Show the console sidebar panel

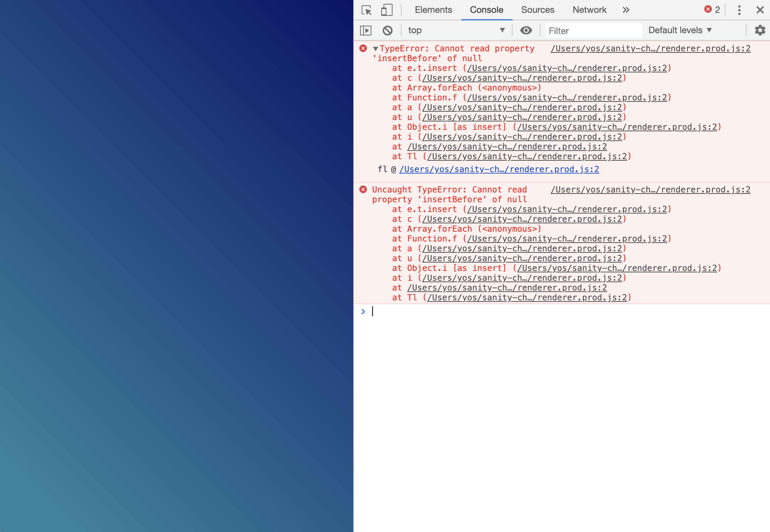pos(365,30)
